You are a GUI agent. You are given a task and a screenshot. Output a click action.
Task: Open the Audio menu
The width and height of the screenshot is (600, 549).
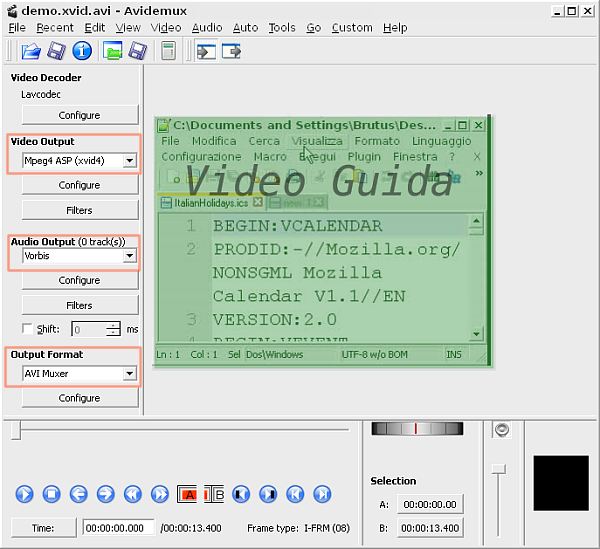point(207,28)
